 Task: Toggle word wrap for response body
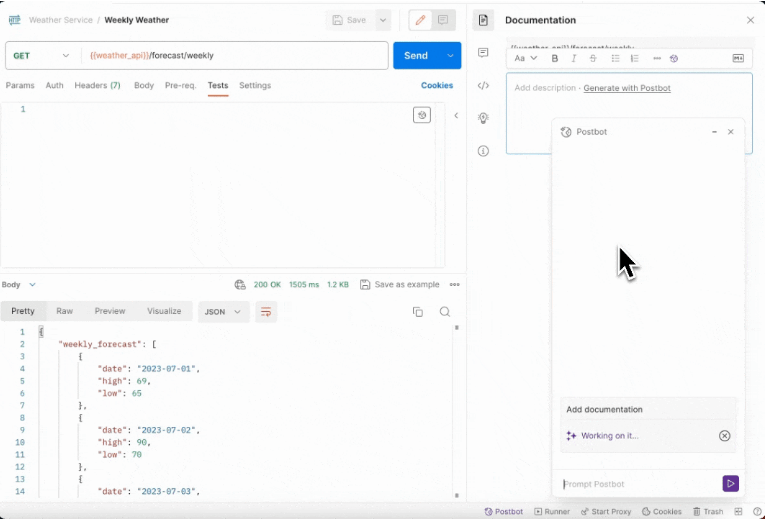coord(266,312)
